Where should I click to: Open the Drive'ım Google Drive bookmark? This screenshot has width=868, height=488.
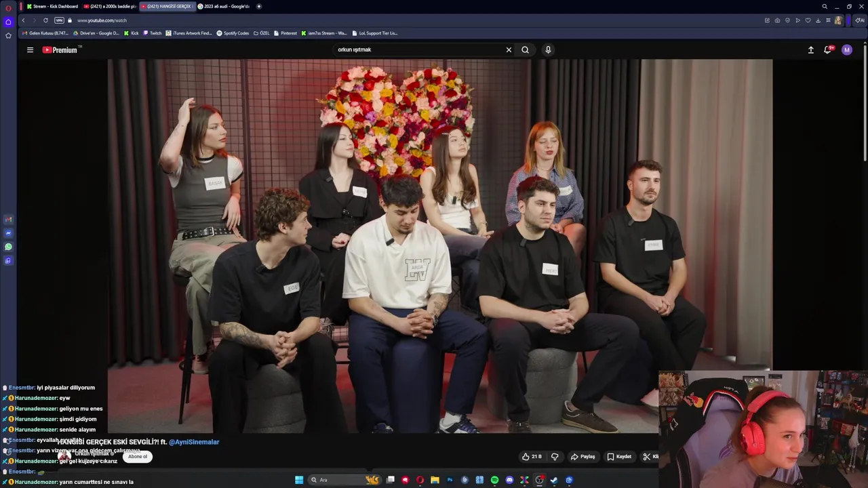[96, 33]
